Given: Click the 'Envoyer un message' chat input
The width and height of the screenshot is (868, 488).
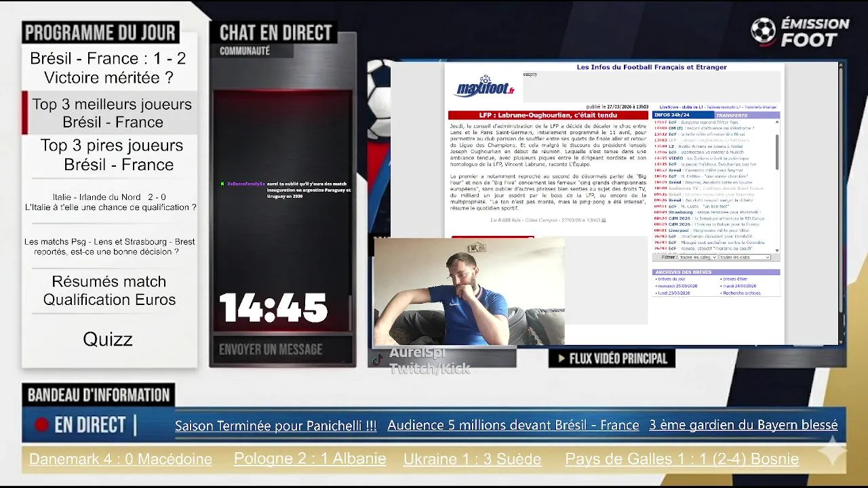Looking at the screenshot, I should point(283,350).
